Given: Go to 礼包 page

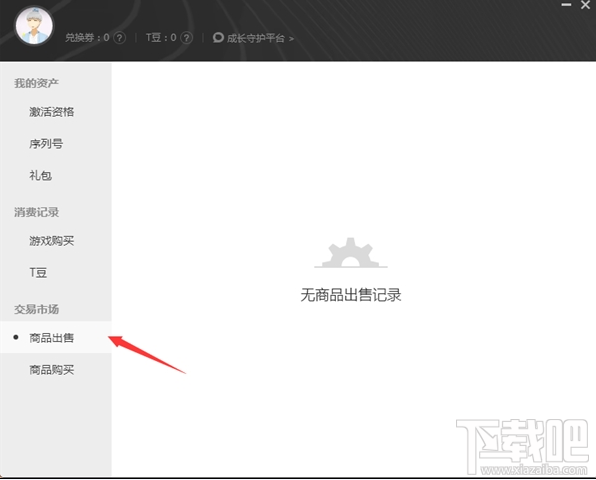Looking at the screenshot, I should pos(40,176).
